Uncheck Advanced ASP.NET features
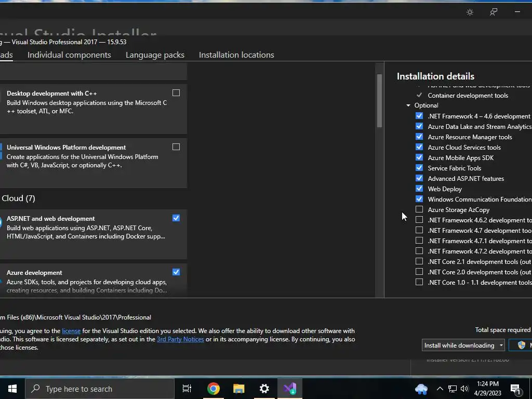532x399 pixels. (419, 178)
